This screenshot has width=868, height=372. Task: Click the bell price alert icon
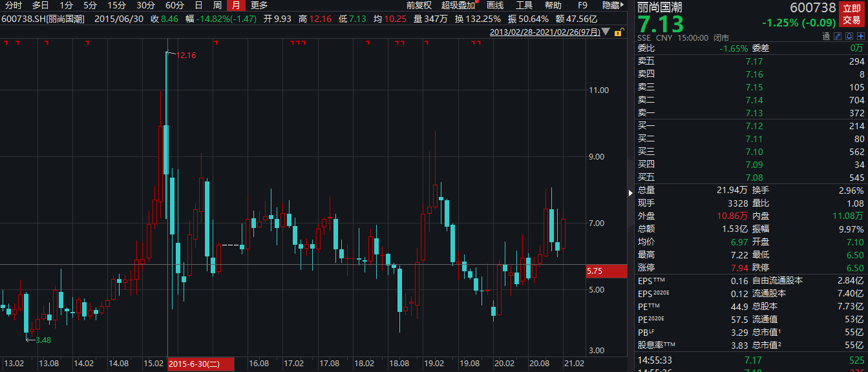(848, 37)
